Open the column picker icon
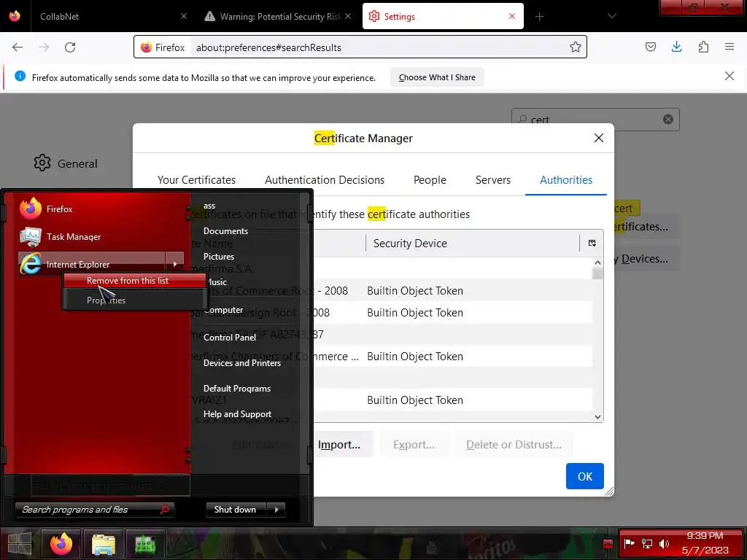747x560 pixels. (x=592, y=244)
